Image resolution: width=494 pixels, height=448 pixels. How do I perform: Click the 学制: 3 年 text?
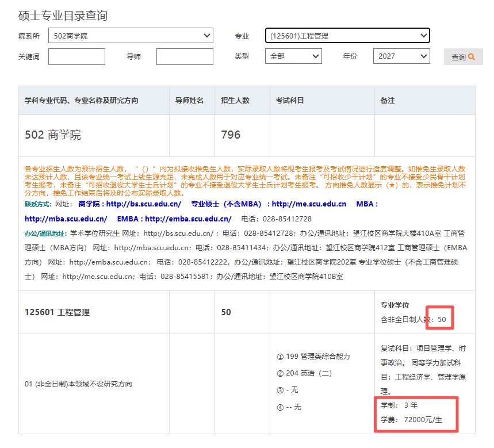coord(399,405)
